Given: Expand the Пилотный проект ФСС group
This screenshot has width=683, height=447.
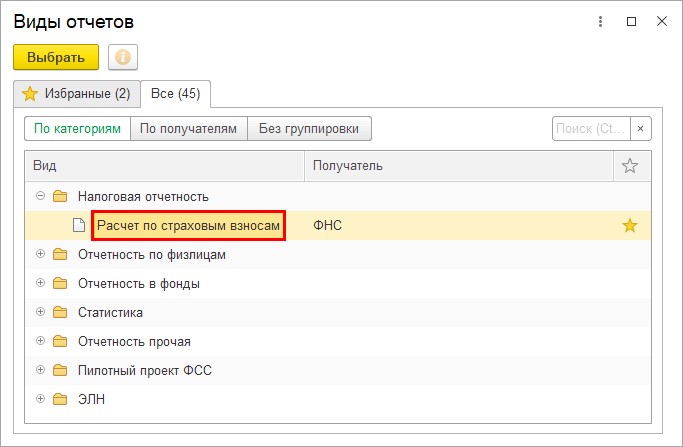Looking at the screenshot, I should [41, 369].
